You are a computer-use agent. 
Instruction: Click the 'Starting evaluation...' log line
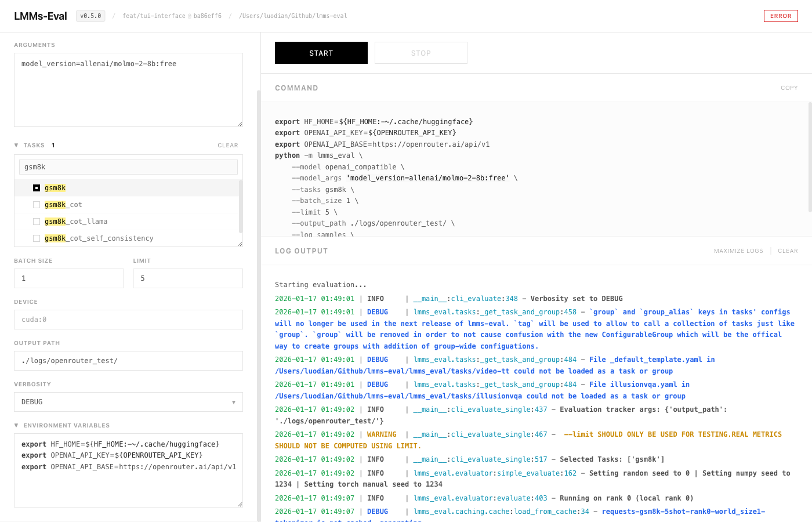pyautogui.click(x=321, y=285)
